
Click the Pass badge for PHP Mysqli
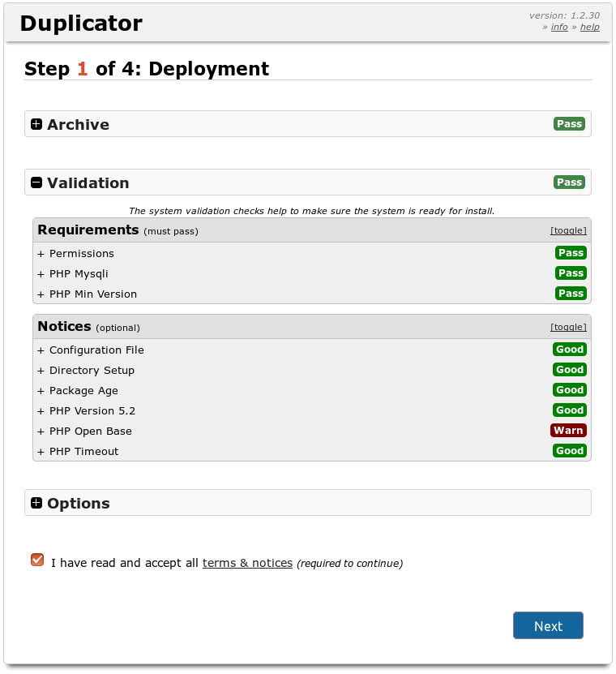pyautogui.click(x=571, y=273)
